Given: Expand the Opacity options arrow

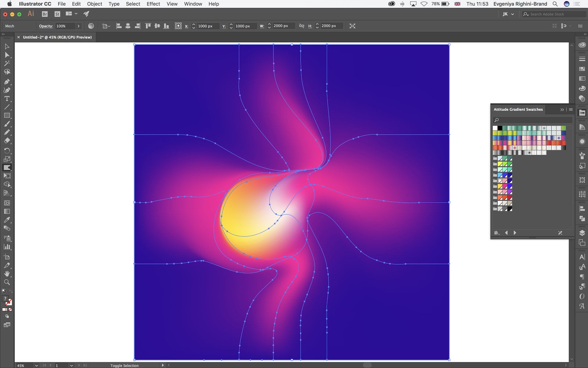Looking at the screenshot, I should [x=78, y=26].
